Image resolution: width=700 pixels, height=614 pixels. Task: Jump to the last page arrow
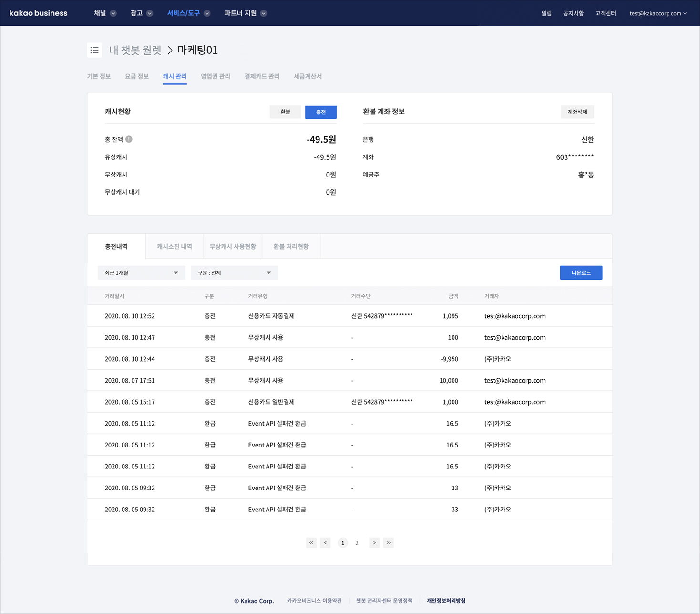(x=389, y=543)
